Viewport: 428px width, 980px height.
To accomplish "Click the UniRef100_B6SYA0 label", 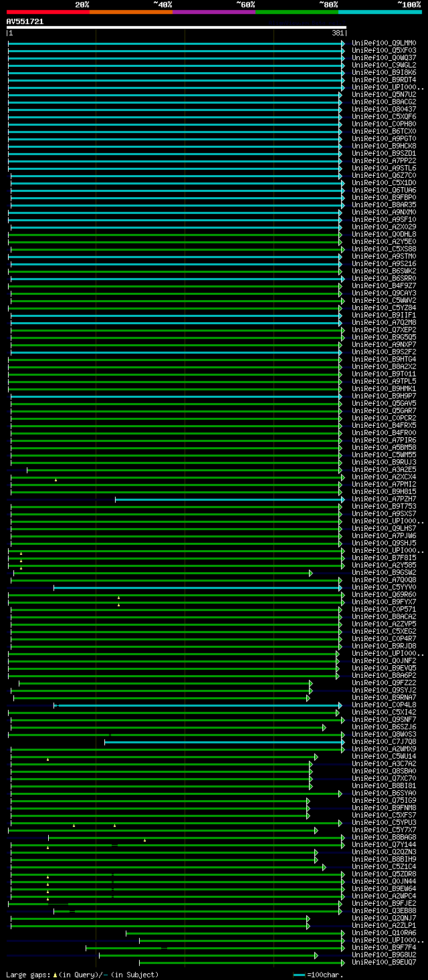I will 384,793.
